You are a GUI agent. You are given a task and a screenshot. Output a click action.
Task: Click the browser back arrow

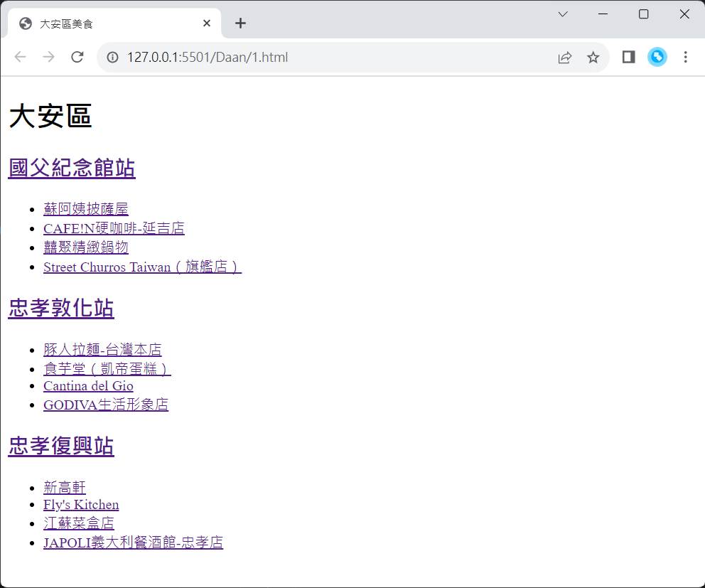(x=20, y=57)
